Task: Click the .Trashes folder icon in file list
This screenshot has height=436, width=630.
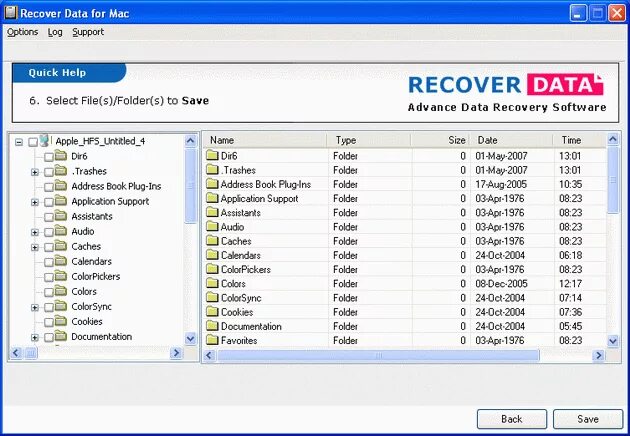Action: pyautogui.click(x=212, y=170)
